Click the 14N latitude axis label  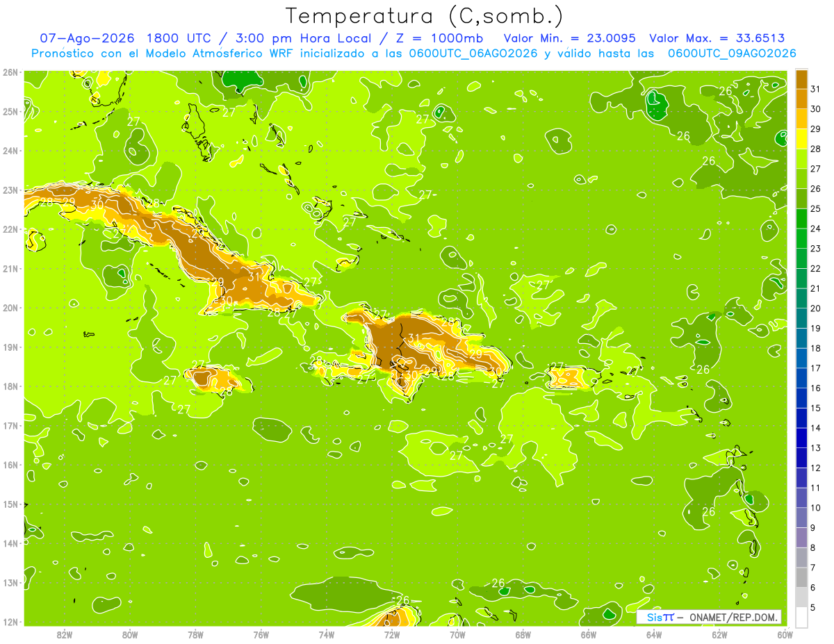click(x=10, y=543)
